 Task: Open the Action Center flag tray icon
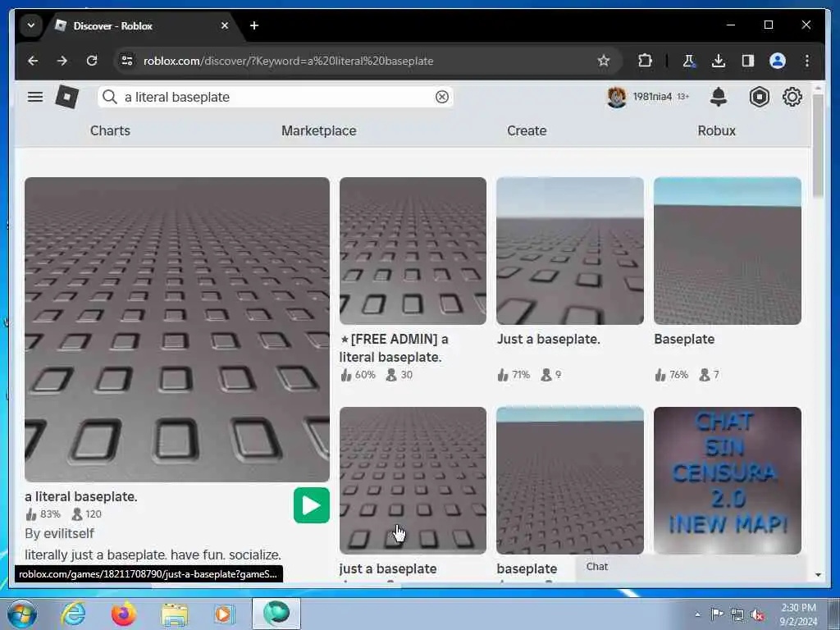(717, 614)
